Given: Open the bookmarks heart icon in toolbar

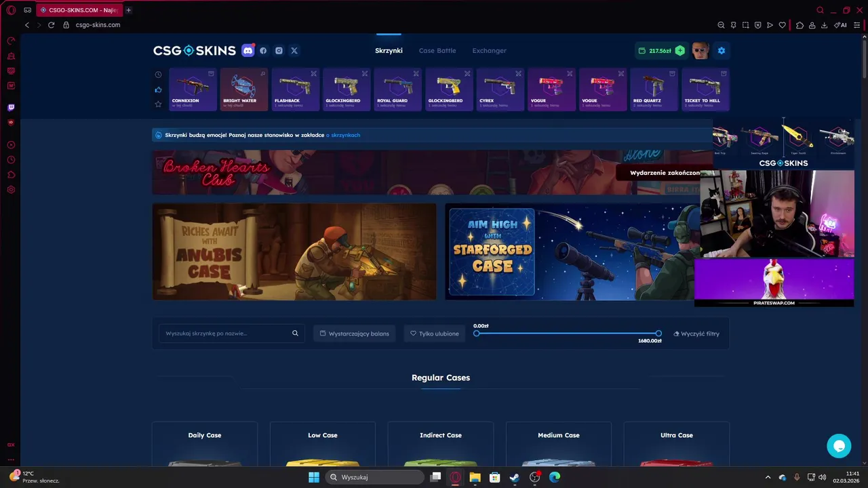Looking at the screenshot, I should (x=782, y=25).
